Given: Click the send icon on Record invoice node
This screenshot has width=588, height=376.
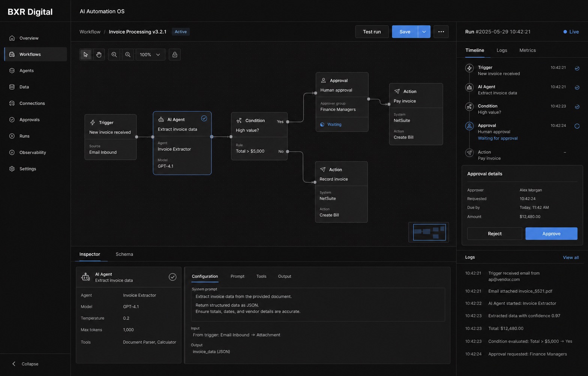Looking at the screenshot, I should [322, 169].
